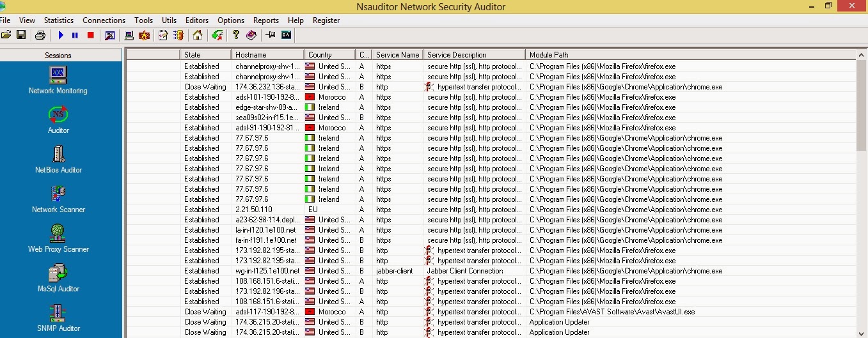Select the MsSql Auditor sidebar icon

click(x=58, y=277)
